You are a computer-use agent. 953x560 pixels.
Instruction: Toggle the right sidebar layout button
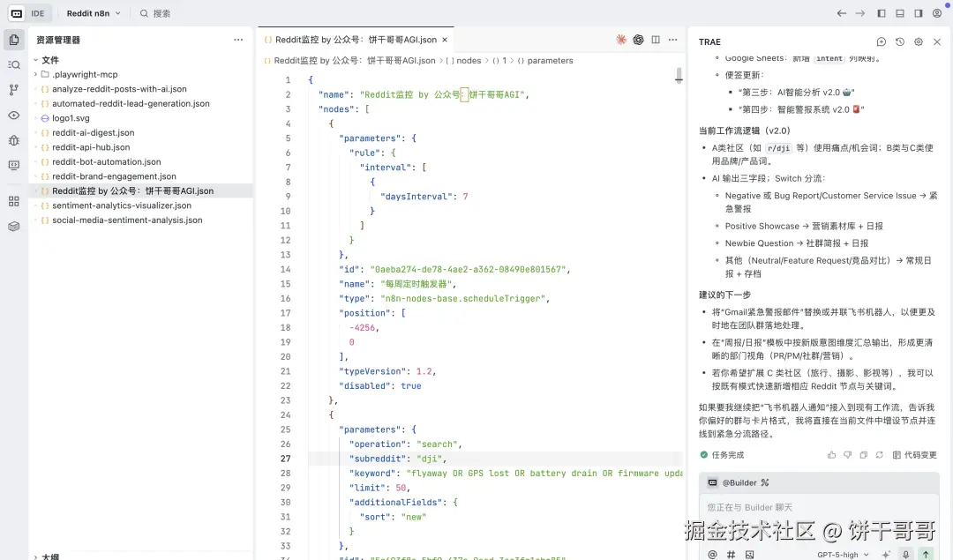pyautogui.click(x=918, y=13)
